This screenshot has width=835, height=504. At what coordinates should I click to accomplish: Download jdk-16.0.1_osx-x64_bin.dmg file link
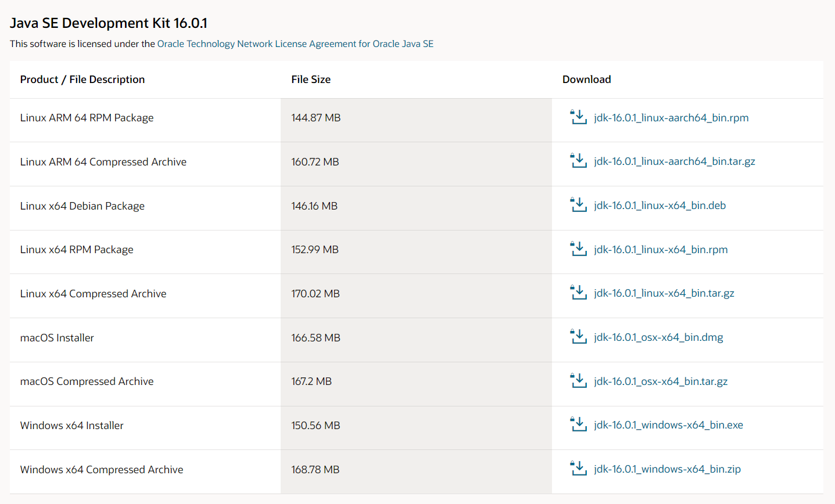coord(658,337)
